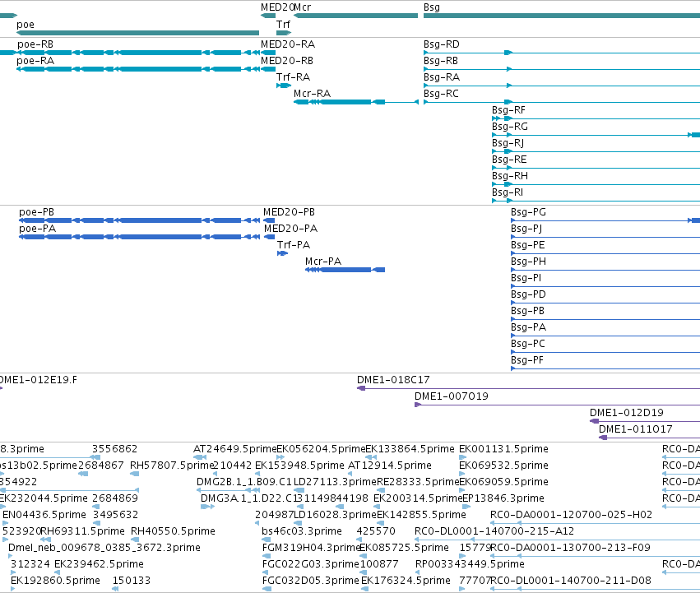
Task: Select EST EK001131.5prime
Action: [x=503, y=449]
